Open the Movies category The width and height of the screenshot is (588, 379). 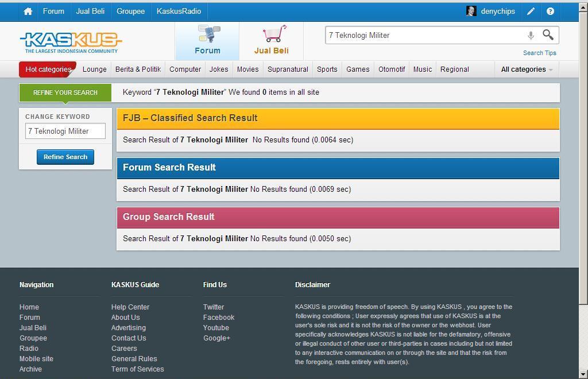click(x=248, y=69)
